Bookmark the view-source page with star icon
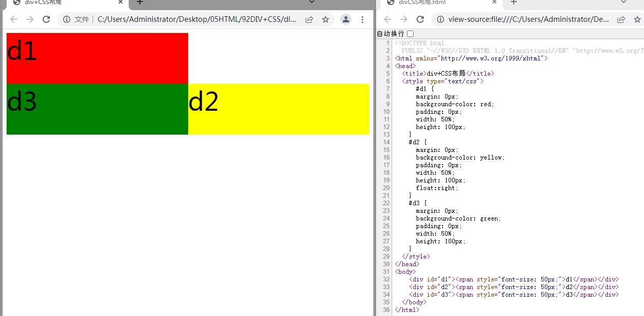 637,19
